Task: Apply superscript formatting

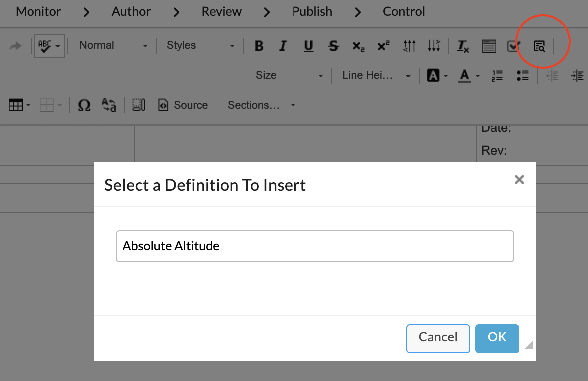Action: pos(383,46)
